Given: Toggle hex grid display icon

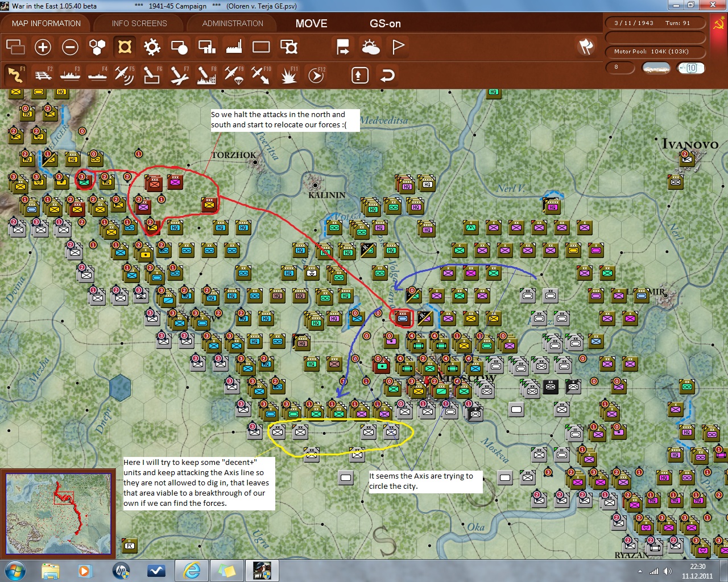Looking at the screenshot, I should [97, 47].
